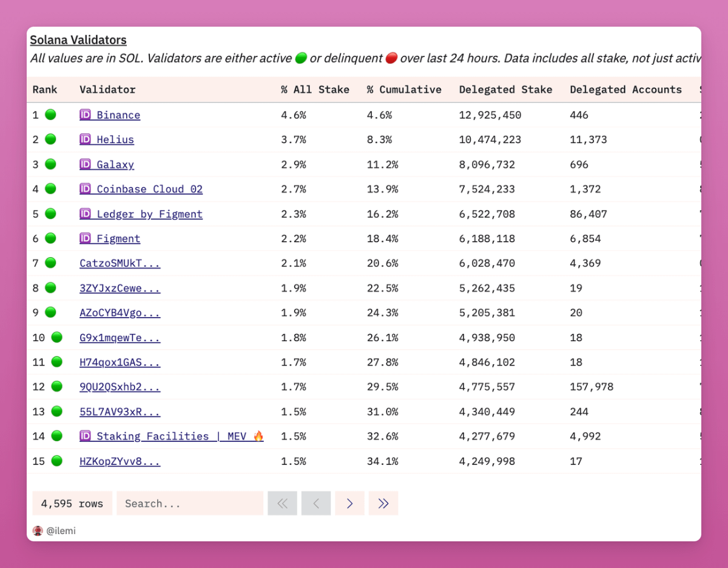
Task: Click the ID badge icon beside Binance
Action: coord(86,115)
